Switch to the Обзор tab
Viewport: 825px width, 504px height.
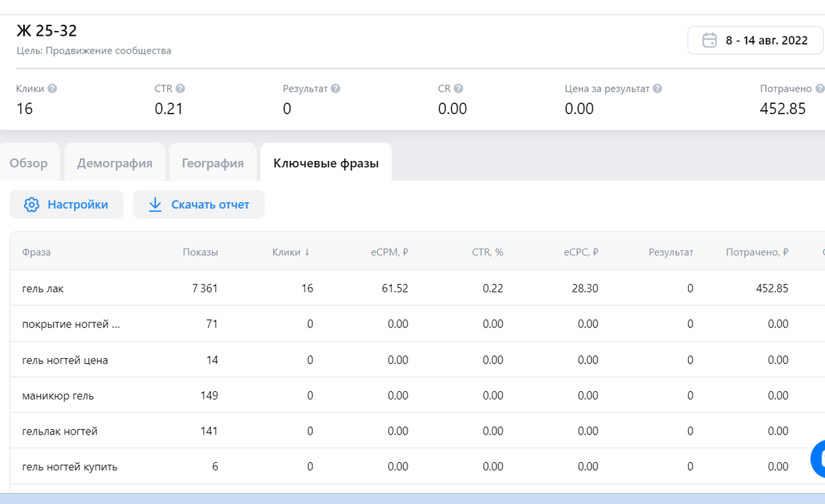pos(29,163)
